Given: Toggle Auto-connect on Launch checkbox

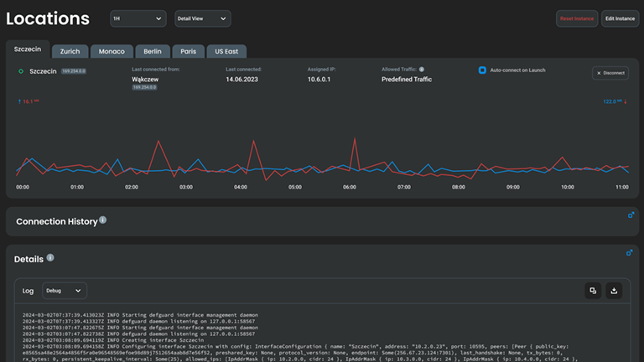Looking at the screenshot, I should click(482, 70).
